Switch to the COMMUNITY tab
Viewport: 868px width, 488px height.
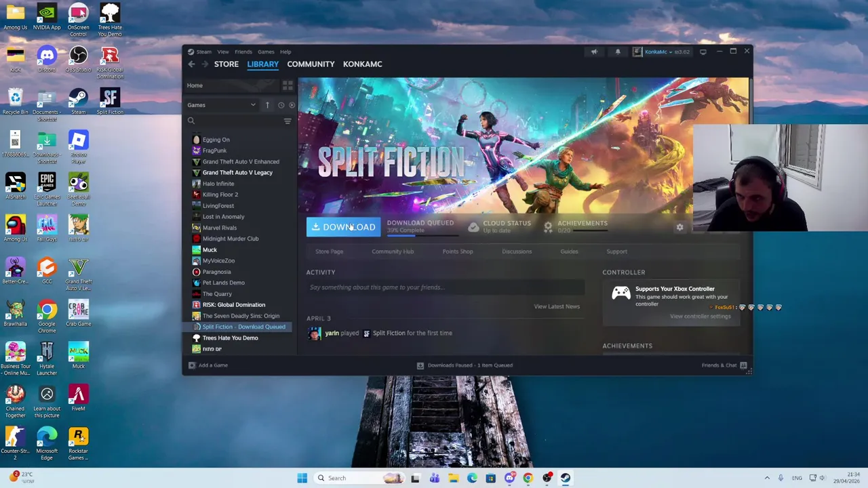point(311,64)
